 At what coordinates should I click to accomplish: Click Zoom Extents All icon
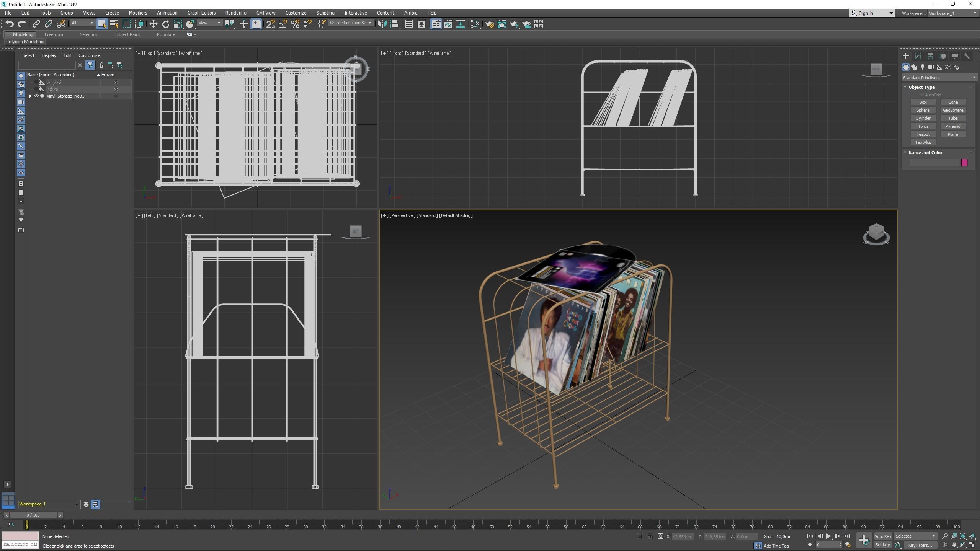pos(972,536)
